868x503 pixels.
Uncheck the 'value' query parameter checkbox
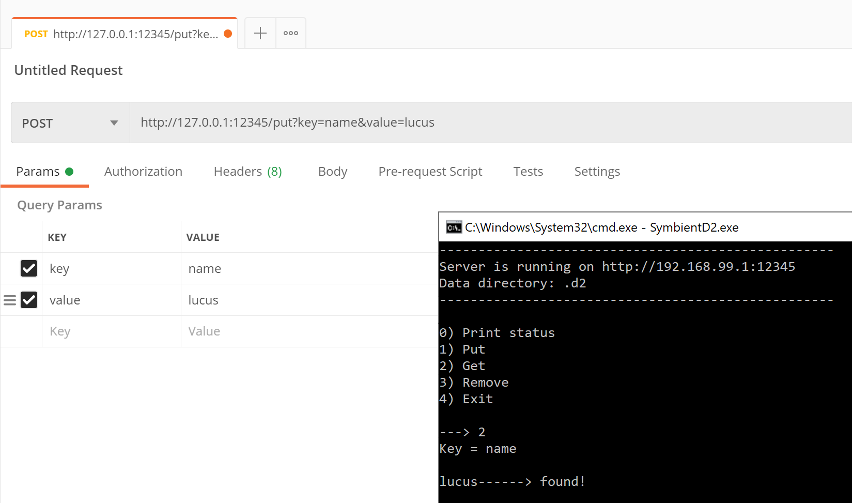coord(29,300)
